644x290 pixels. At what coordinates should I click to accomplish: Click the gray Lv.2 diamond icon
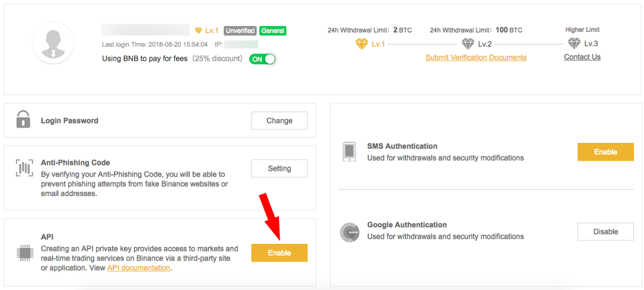pyautogui.click(x=468, y=44)
